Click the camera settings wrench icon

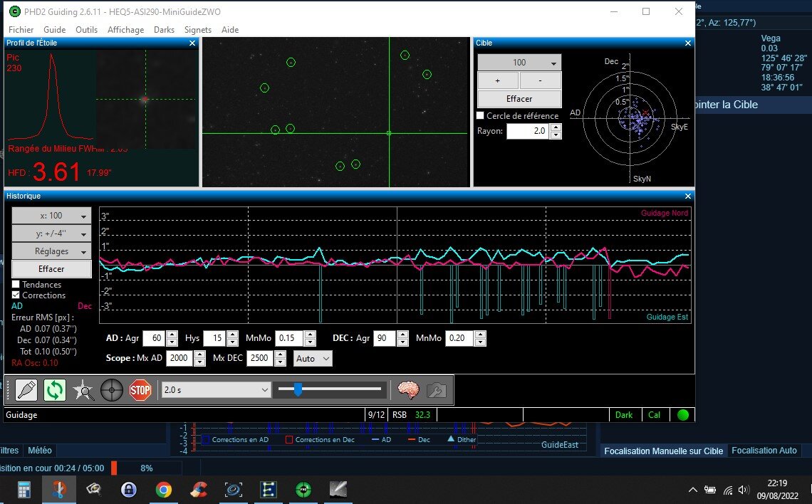point(436,389)
